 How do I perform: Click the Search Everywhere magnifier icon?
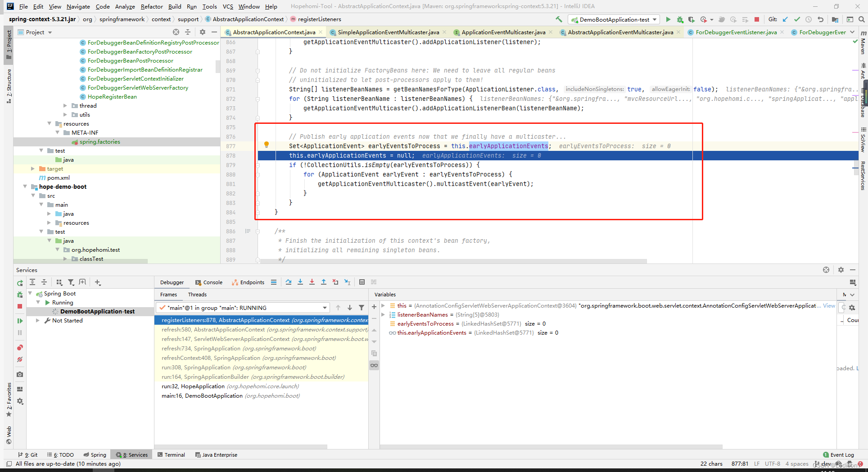861,19
